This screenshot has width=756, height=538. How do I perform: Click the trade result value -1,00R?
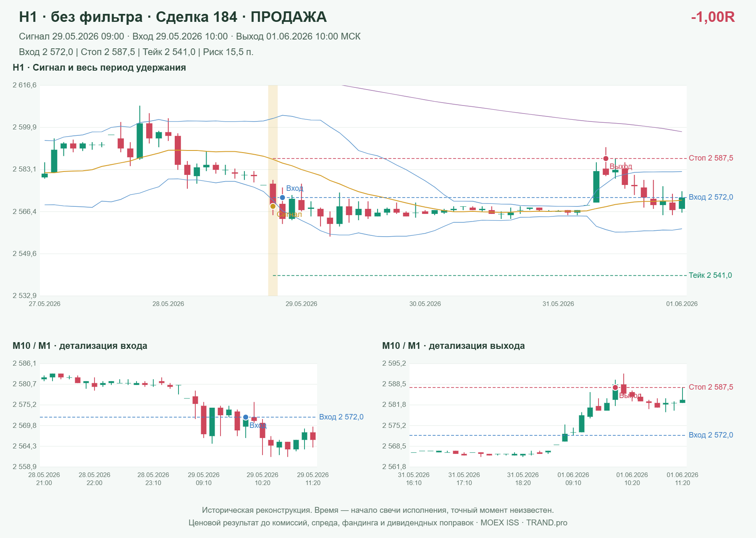(713, 17)
